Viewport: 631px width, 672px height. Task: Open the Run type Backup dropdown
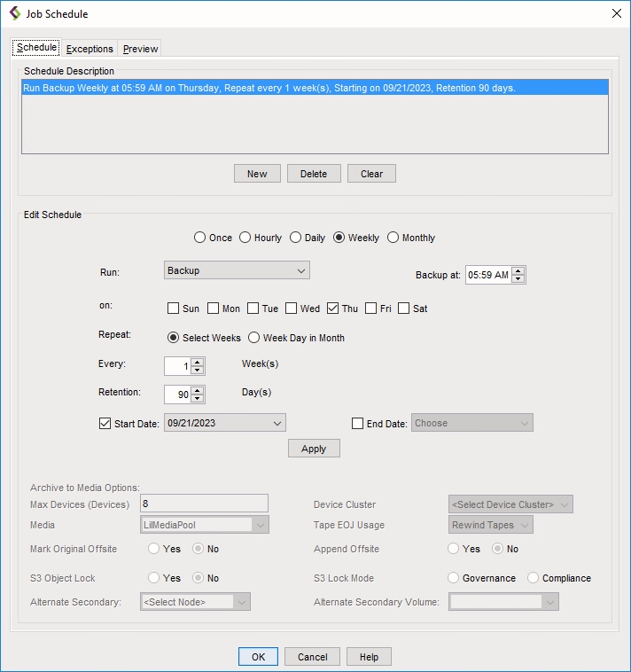[x=237, y=270]
